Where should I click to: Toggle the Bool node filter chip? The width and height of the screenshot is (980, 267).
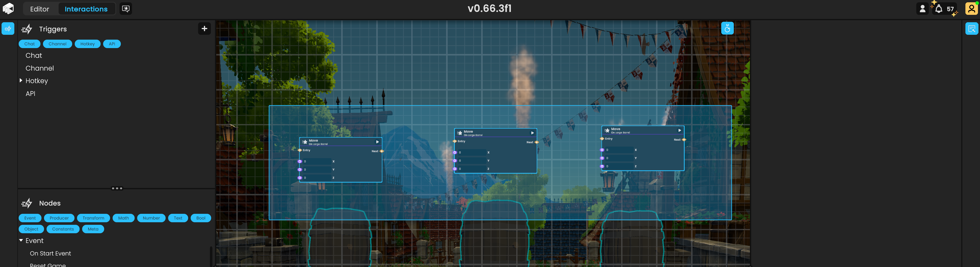[200, 218]
